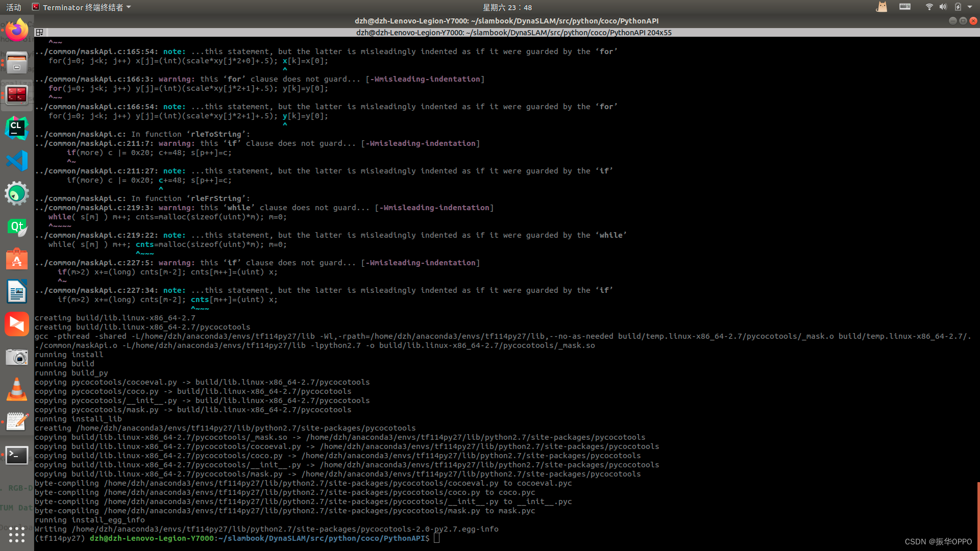Screen dimensions: 980x551
Task: Open the system status menu arrow
Action: (970, 7)
